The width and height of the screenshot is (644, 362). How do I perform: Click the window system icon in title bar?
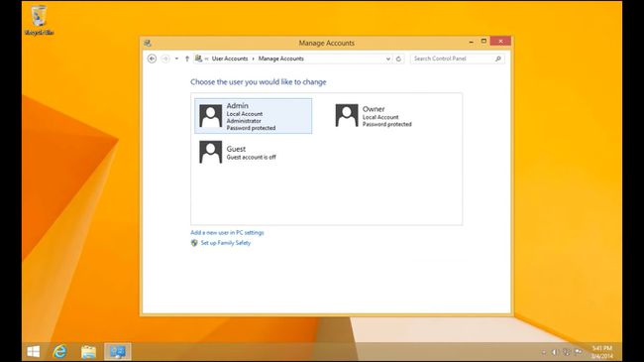point(148,44)
